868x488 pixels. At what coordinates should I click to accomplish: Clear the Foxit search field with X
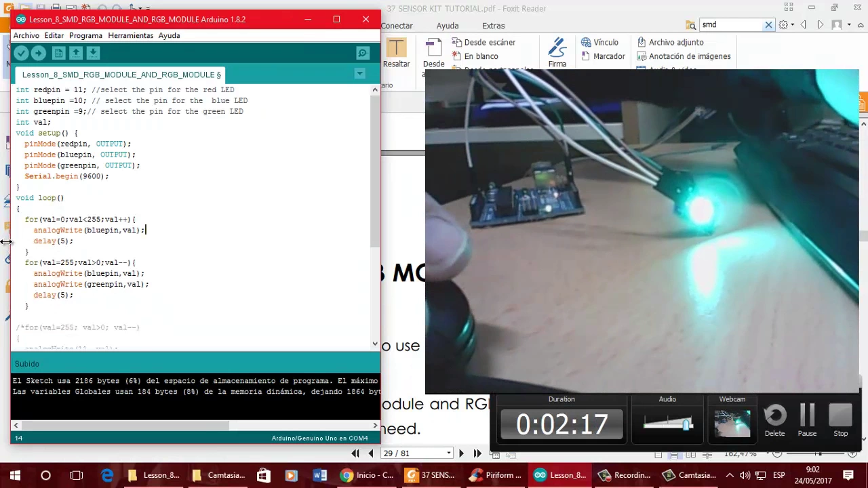point(768,25)
